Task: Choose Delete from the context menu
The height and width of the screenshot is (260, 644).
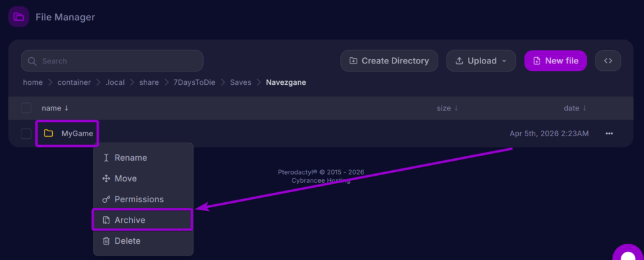Action: [143, 241]
